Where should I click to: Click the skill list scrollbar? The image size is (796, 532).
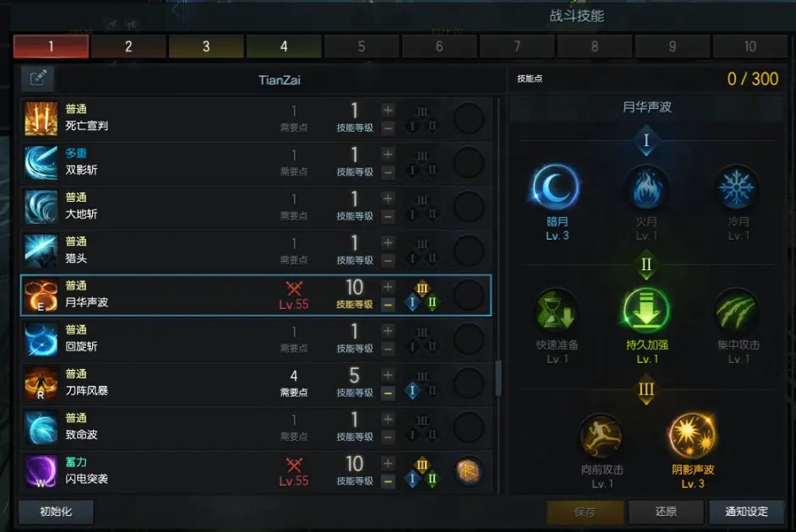pos(499,377)
